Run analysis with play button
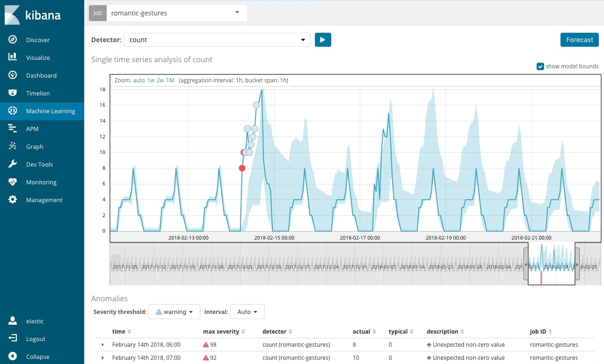Screen dimensions: 604x364 point(323,40)
